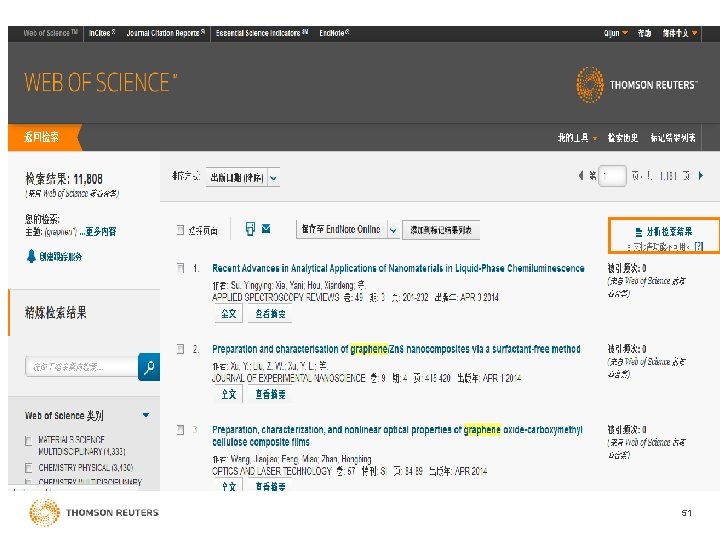Click author Su, Yingying in result 1
The height and width of the screenshot is (540, 720).
(x=251, y=285)
